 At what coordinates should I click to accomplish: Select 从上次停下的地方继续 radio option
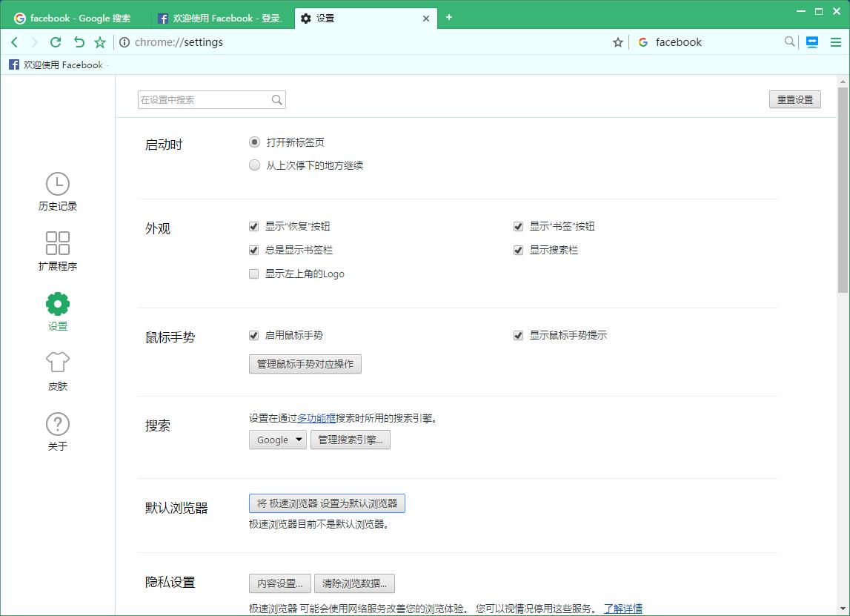point(254,165)
